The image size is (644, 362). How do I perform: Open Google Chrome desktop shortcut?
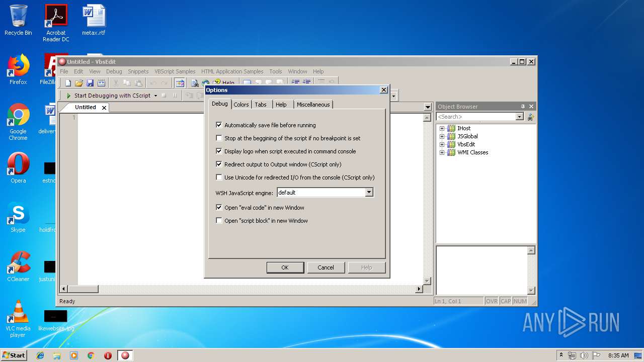pos(18,122)
